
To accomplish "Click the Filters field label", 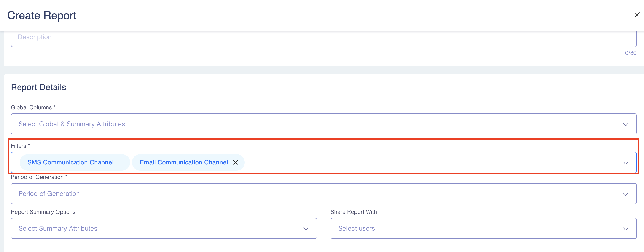I will (19, 146).
